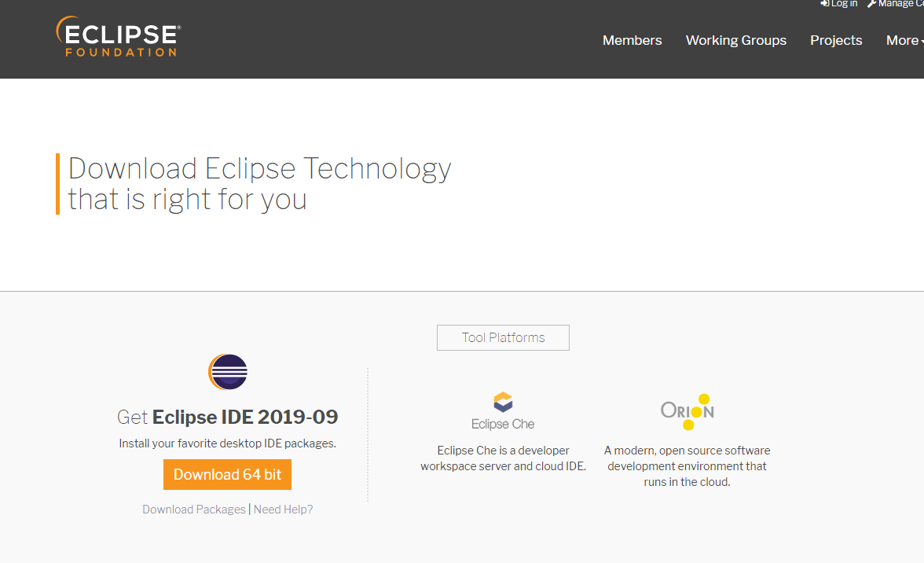Screen dimensions: 924x563
Task: Select the Get Eclipse IDE 2019-09 heading
Action: coord(228,417)
